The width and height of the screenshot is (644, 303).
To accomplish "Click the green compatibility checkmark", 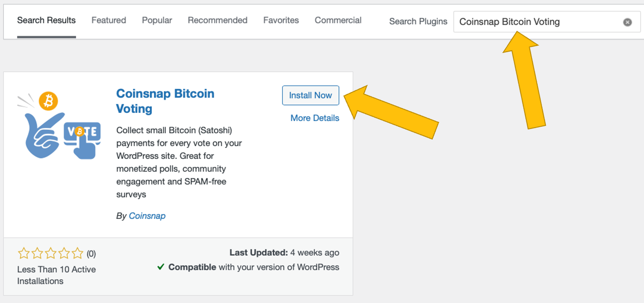I will (161, 267).
